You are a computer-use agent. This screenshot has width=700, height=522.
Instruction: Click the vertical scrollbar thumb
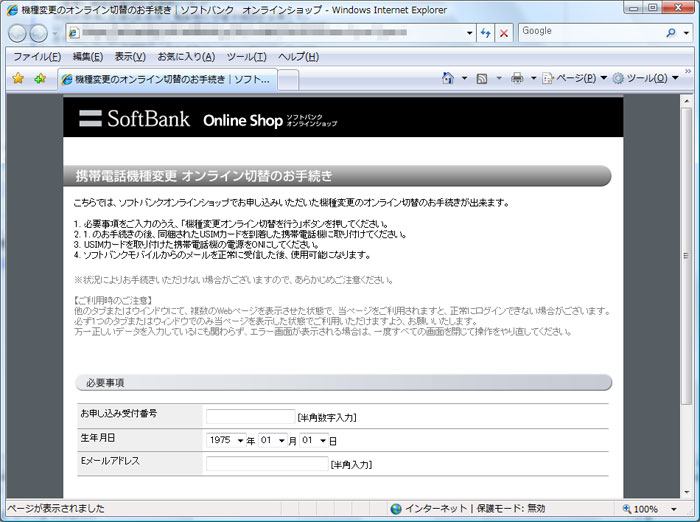(x=687, y=256)
